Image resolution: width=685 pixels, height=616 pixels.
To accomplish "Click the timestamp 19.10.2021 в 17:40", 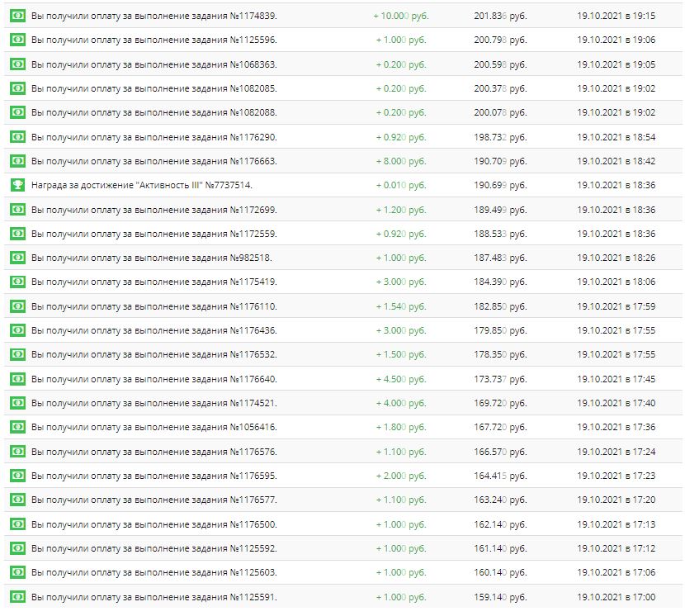I will click(x=616, y=403).
